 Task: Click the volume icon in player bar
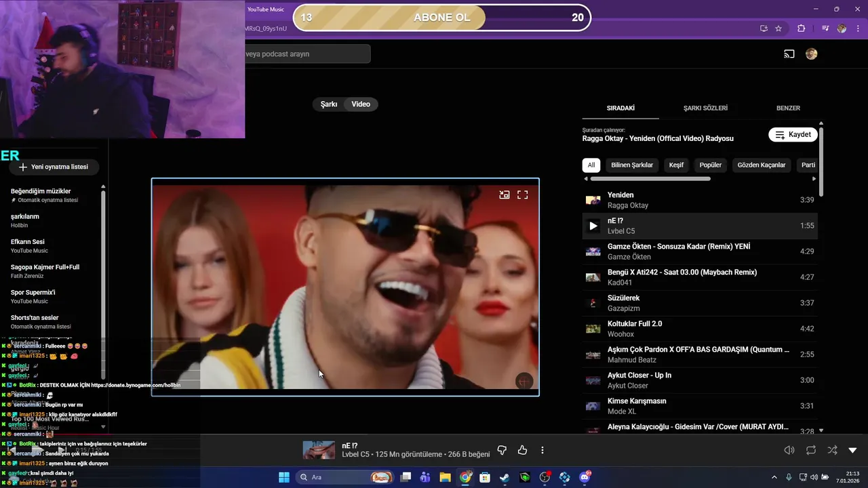pos(789,450)
